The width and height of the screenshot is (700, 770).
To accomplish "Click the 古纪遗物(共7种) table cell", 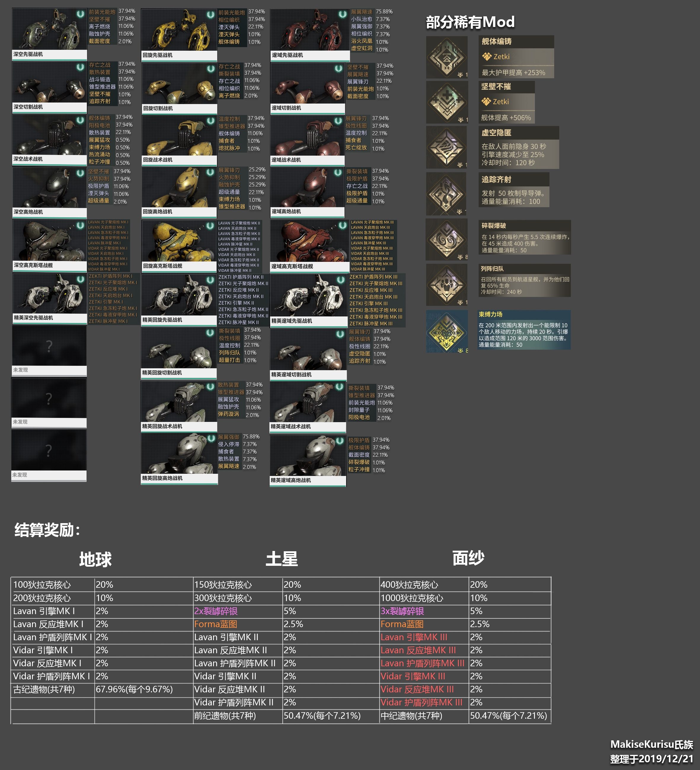I will click(x=44, y=689).
